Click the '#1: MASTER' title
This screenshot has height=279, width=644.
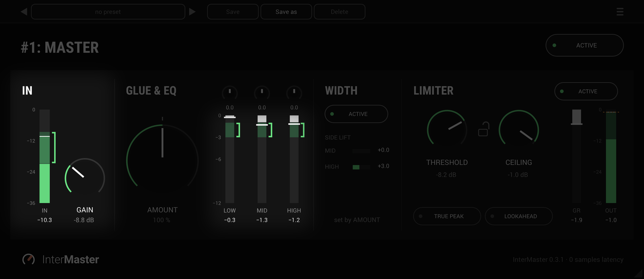[60, 48]
